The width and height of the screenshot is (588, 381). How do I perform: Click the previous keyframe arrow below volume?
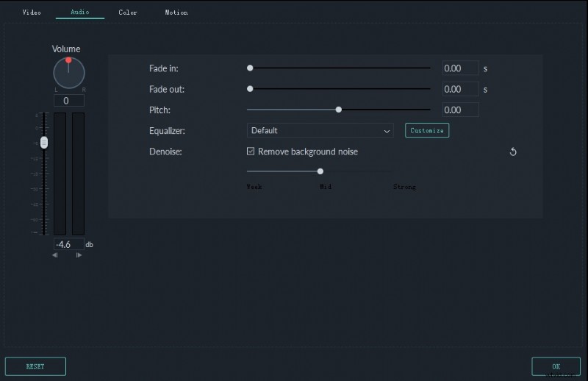pyautogui.click(x=55, y=255)
